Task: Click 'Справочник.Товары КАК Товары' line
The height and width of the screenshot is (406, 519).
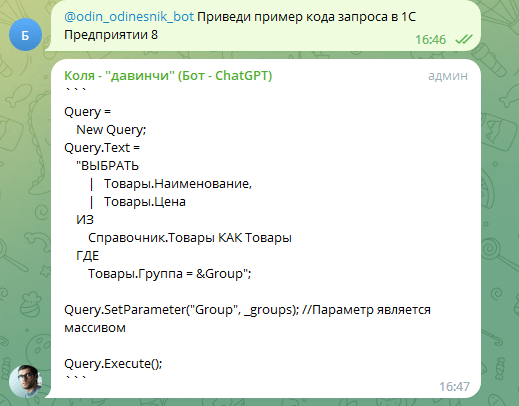Action: tap(190, 238)
